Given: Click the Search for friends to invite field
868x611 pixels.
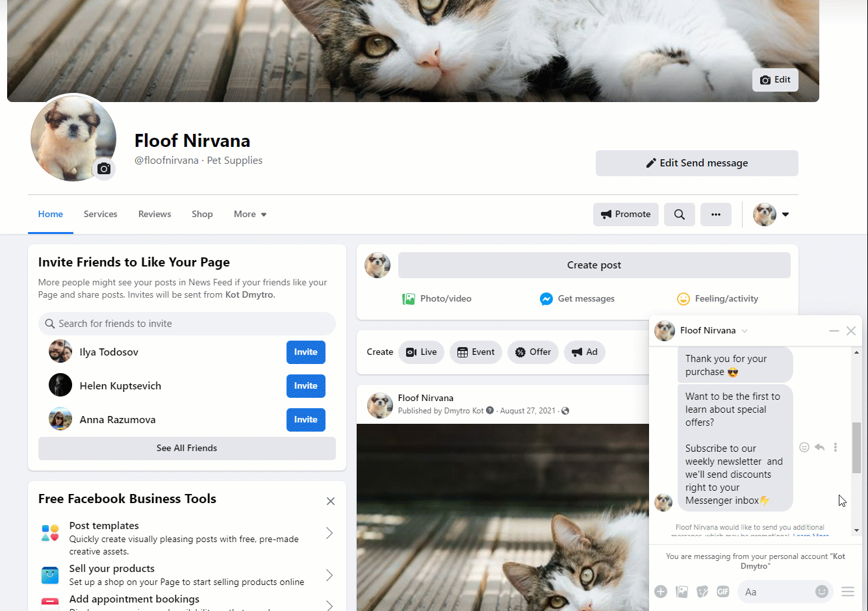Looking at the screenshot, I should pyautogui.click(x=187, y=324).
